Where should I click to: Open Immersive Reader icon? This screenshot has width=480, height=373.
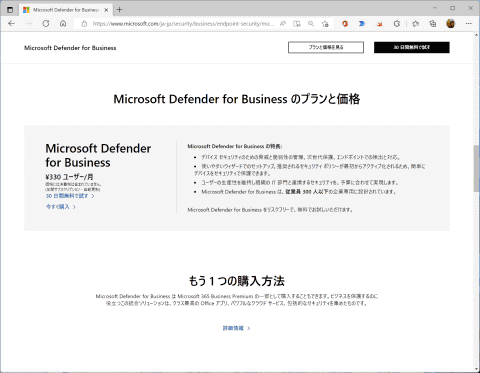[x=297, y=24]
